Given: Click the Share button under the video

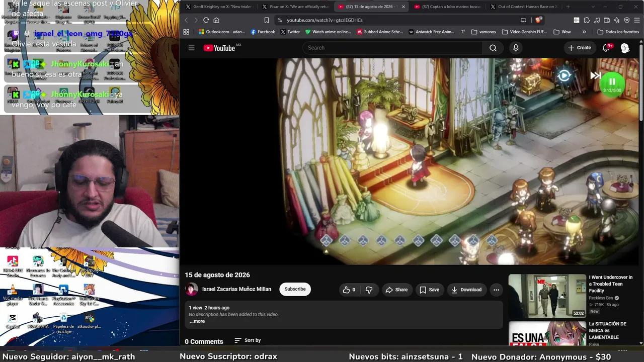Looking at the screenshot, I should (x=396, y=290).
